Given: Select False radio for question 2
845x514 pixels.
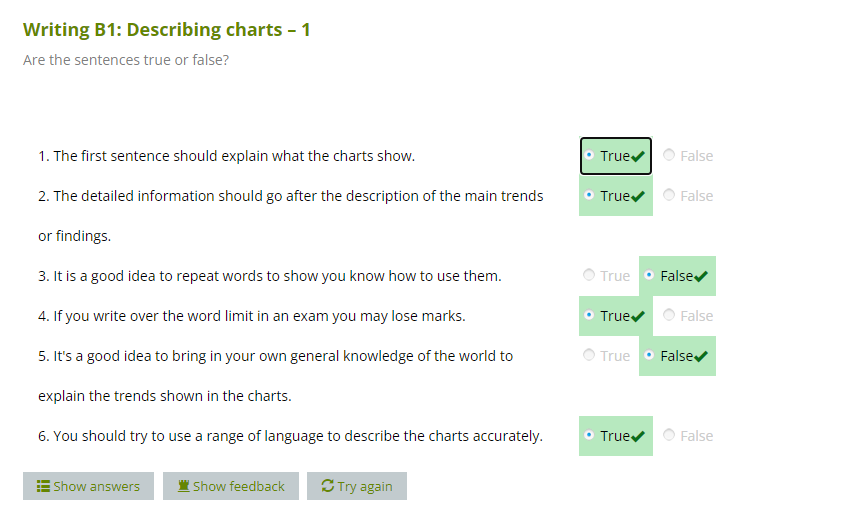Looking at the screenshot, I should pyautogui.click(x=670, y=195).
